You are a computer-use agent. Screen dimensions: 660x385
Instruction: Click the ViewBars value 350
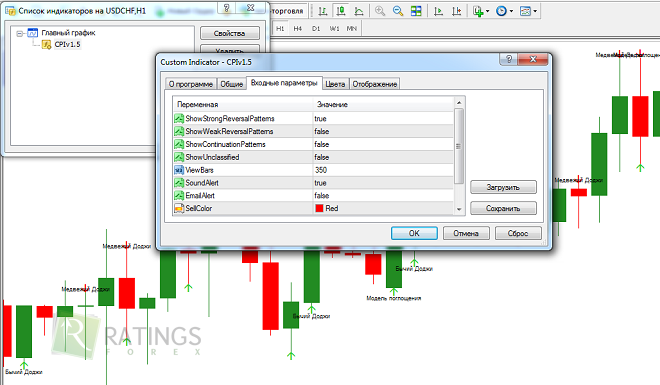pyautogui.click(x=321, y=170)
